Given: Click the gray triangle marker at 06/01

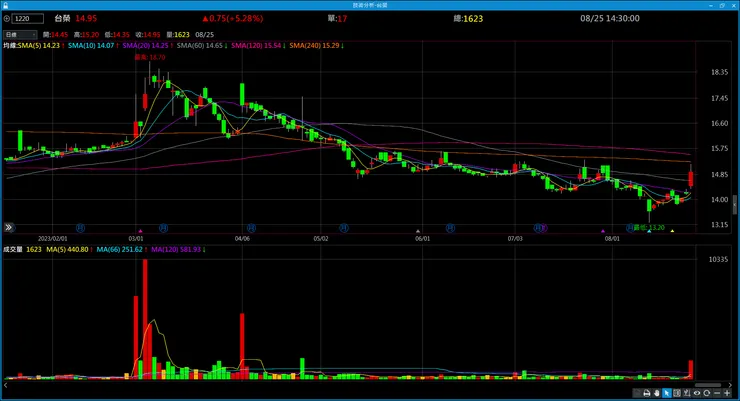Looking at the screenshot, I should click(418, 231).
